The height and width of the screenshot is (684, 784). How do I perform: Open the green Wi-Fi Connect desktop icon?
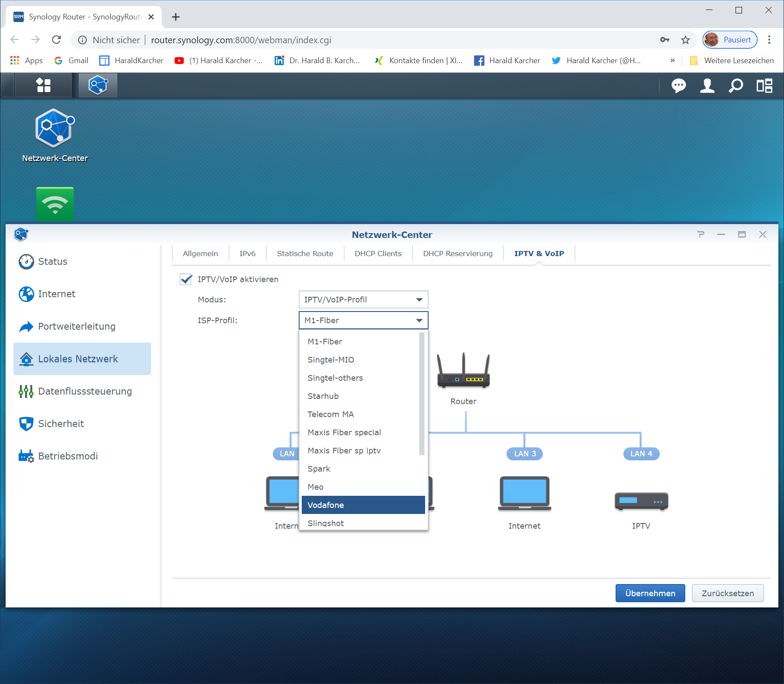click(x=55, y=204)
